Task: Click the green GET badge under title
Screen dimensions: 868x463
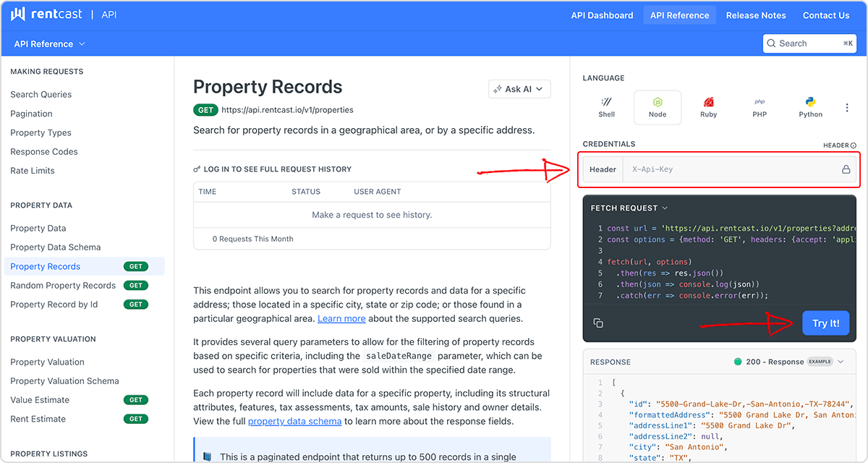Action: pos(205,110)
